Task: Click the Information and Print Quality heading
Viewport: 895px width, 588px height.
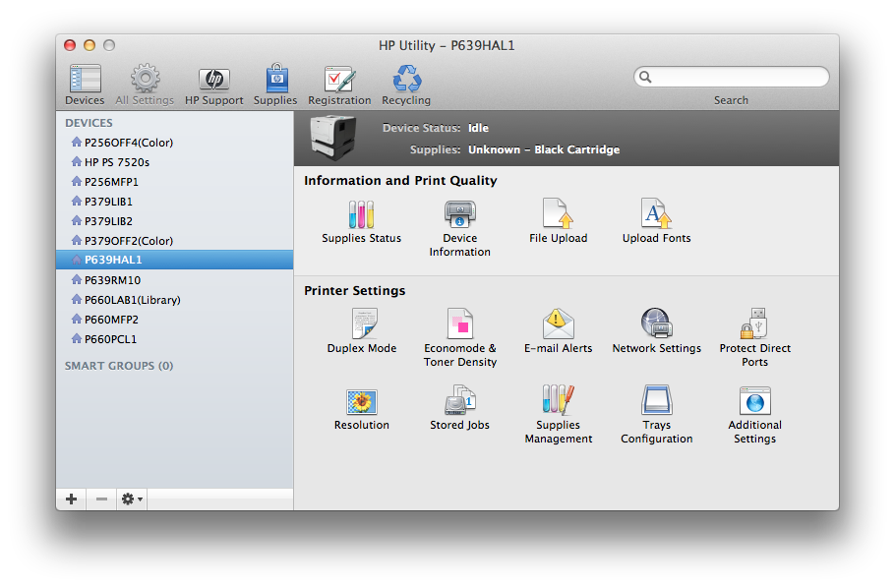Action: click(x=400, y=181)
